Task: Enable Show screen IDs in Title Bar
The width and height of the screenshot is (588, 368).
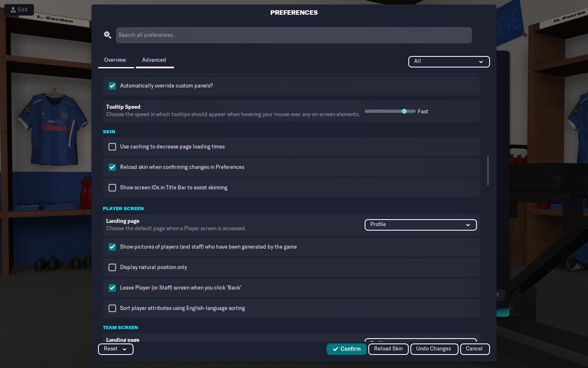Action: (x=112, y=188)
